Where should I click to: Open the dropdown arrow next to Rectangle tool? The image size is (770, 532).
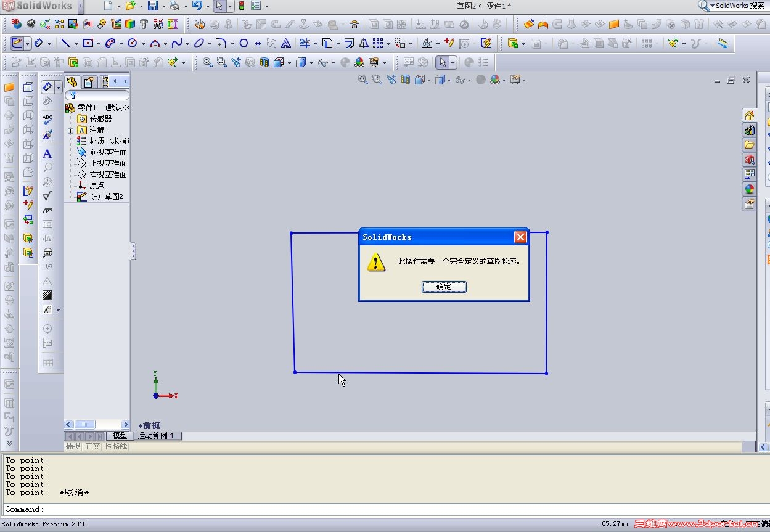coord(98,44)
